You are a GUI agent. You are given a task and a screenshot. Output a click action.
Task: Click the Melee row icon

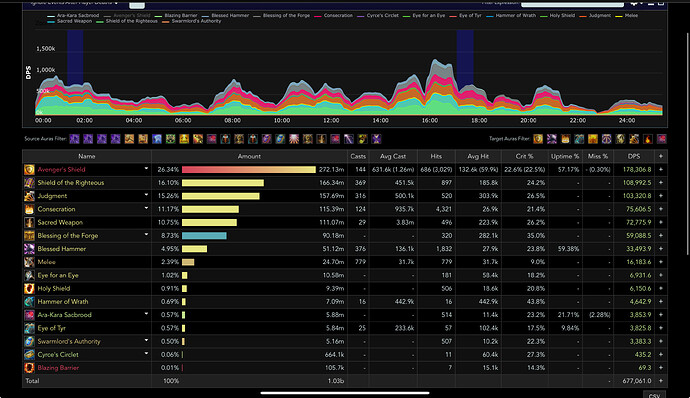pos(29,262)
